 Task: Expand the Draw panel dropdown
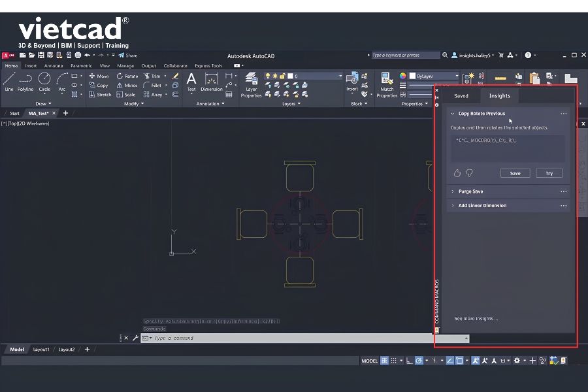point(44,103)
